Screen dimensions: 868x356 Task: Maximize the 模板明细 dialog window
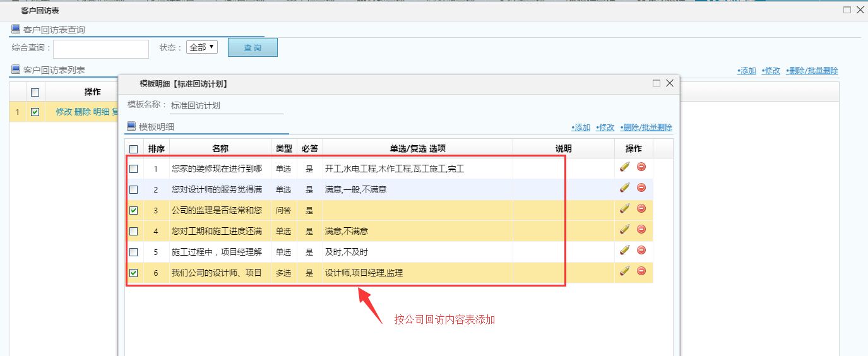[657, 83]
